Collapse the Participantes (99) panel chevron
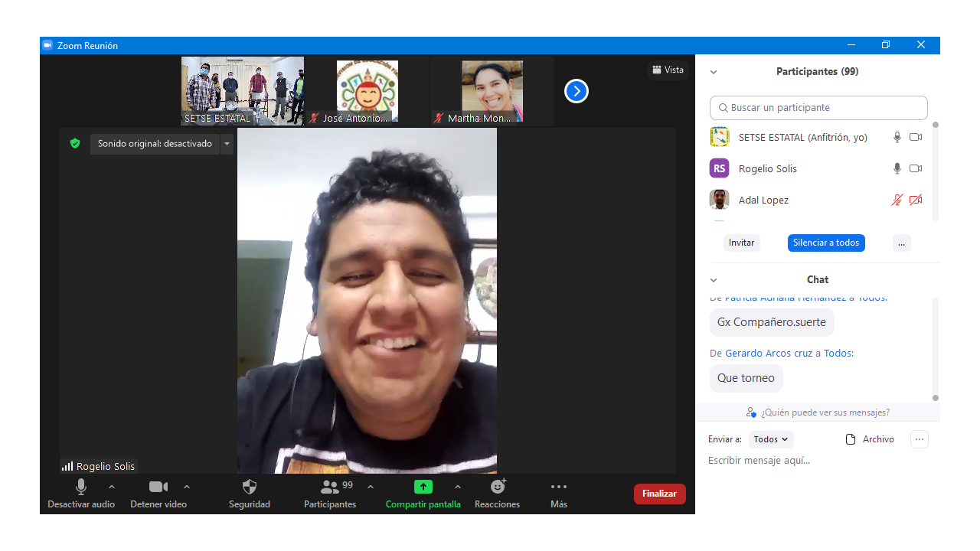This screenshot has width=980, height=551. point(714,72)
